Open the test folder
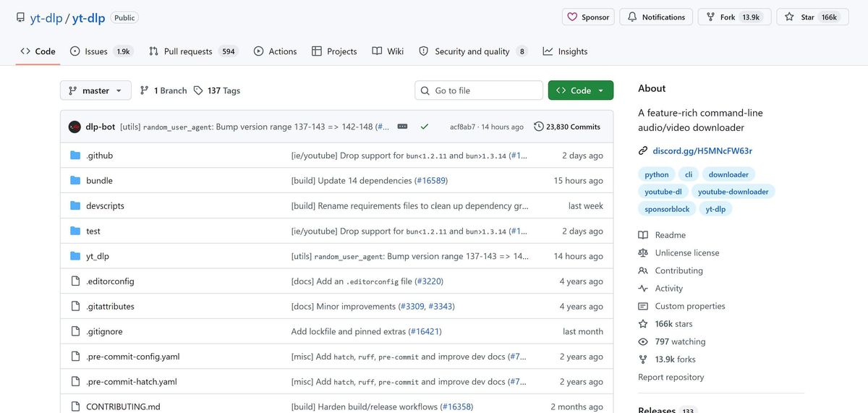The height and width of the screenshot is (413, 868). pos(93,231)
